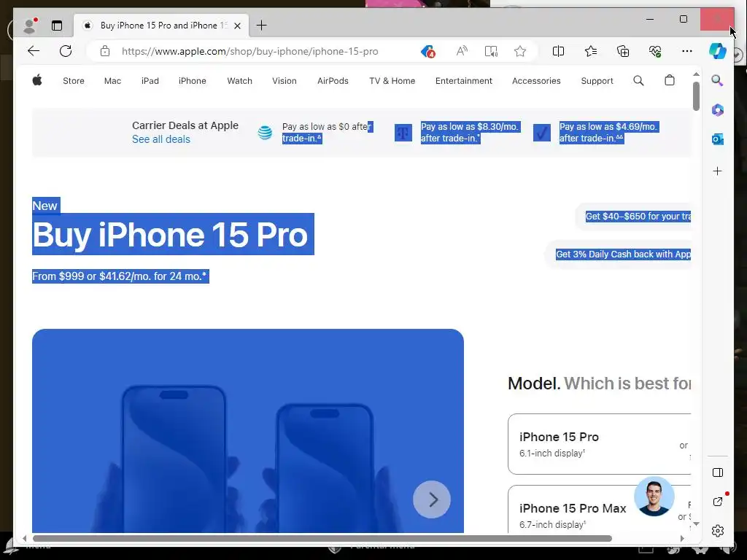Advance the gallery with next arrow
Screen dimensions: 747x560
click(x=432, y=499)
